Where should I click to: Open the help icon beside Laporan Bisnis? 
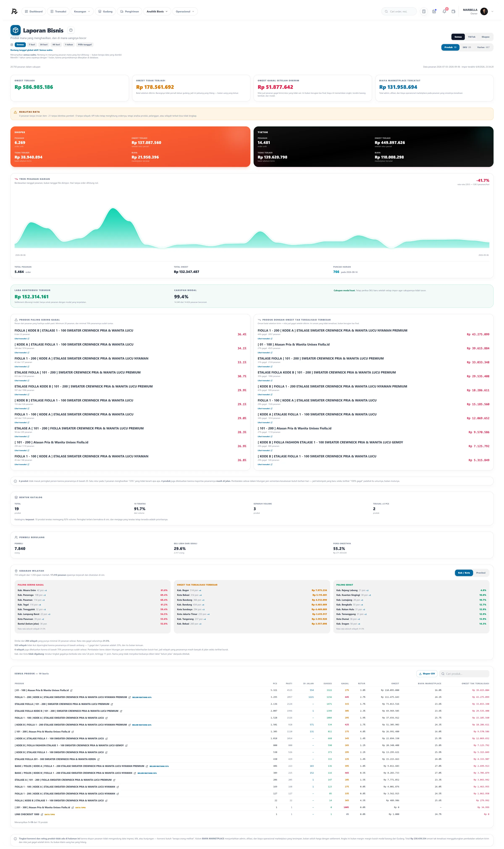(x=71, y=30)
